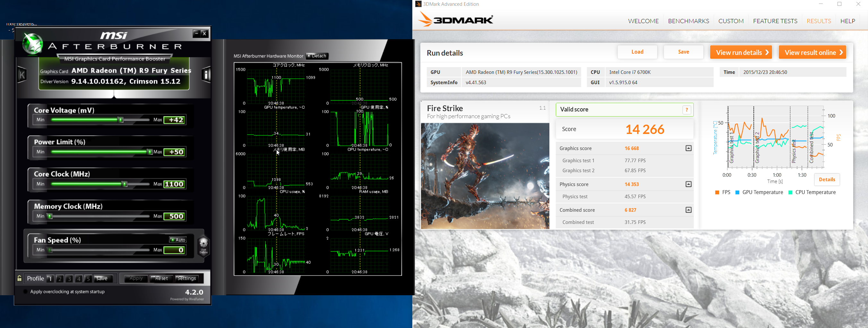Viewport: 868px width, 328px height.
Task: Open View run details
Action: point(741,52)
